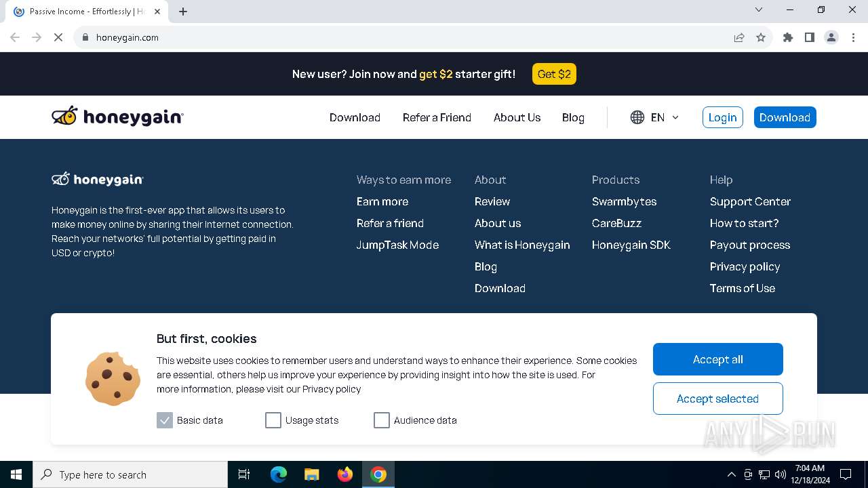Open Refer a Friend navigation item
This screenshot has width=868, height=488.
(x=437, y=117)
